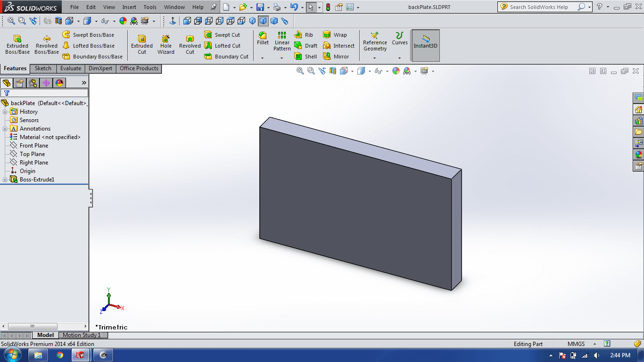Select the Top Plane

27,154
